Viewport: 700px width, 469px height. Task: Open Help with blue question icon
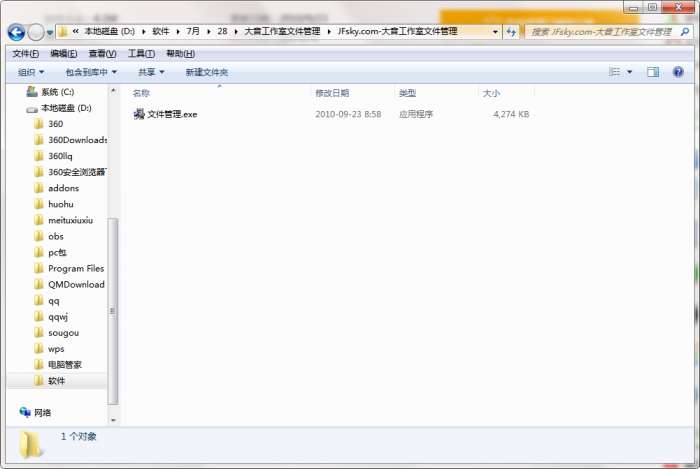[678, 72]
